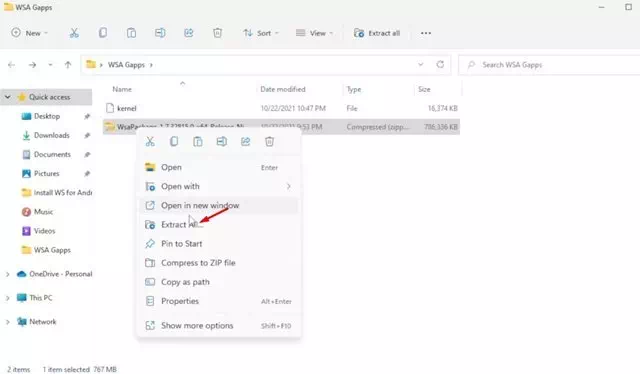Expand the OneDrive - Personal node
This screenshot has height=374, width=640.
tap(7, 274)
